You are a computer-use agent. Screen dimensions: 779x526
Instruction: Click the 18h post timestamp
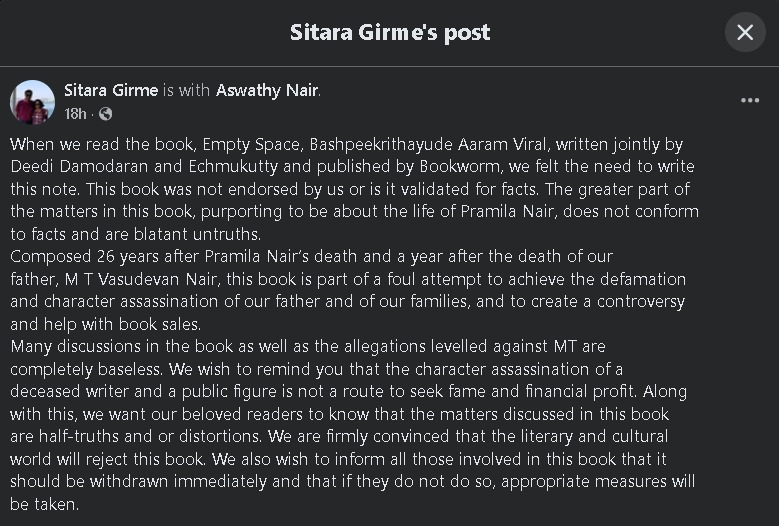[75, 114]
